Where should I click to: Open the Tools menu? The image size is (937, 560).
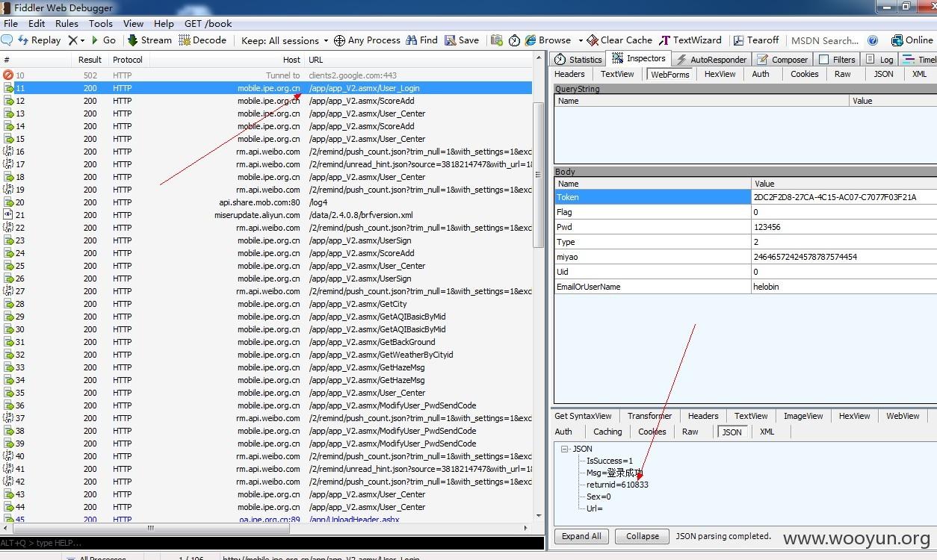(x=101, y=23)
